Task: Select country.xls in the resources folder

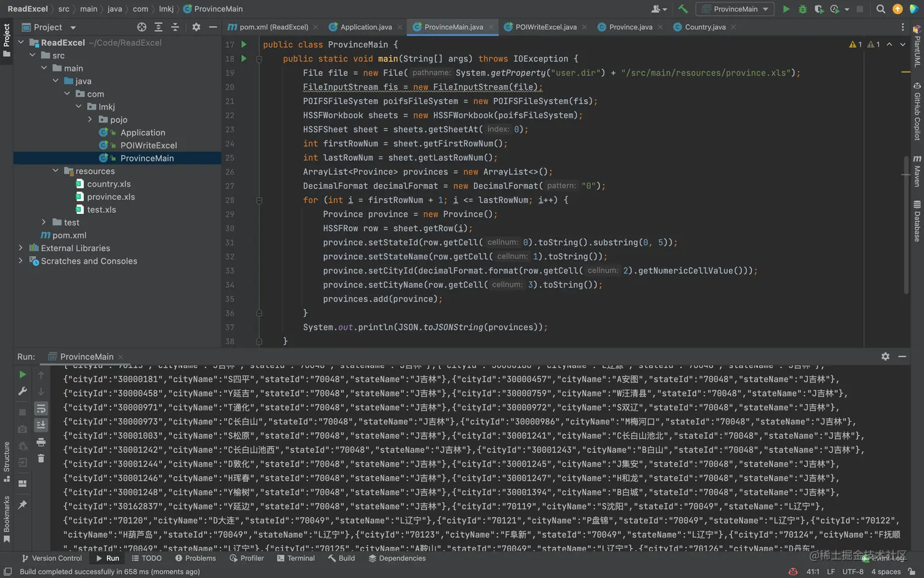Action: [x=109, y=183]
